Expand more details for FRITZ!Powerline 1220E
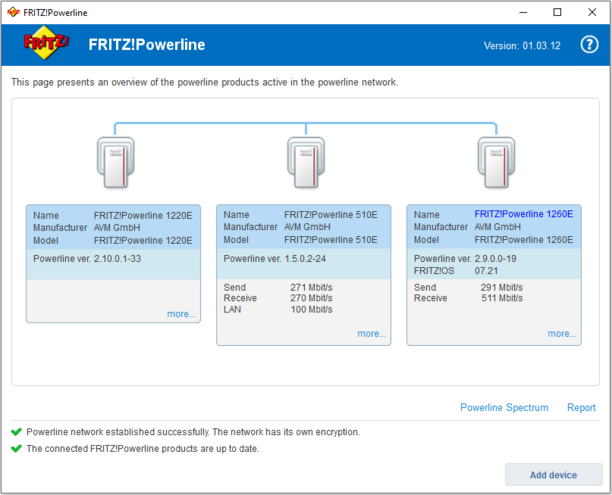Image resolution: width=612 pixels, height=495 pixels. 182,314
